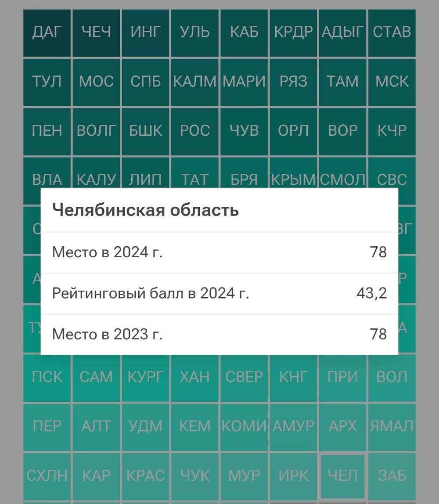Click the СТАВ region tile

pos(392,32)
